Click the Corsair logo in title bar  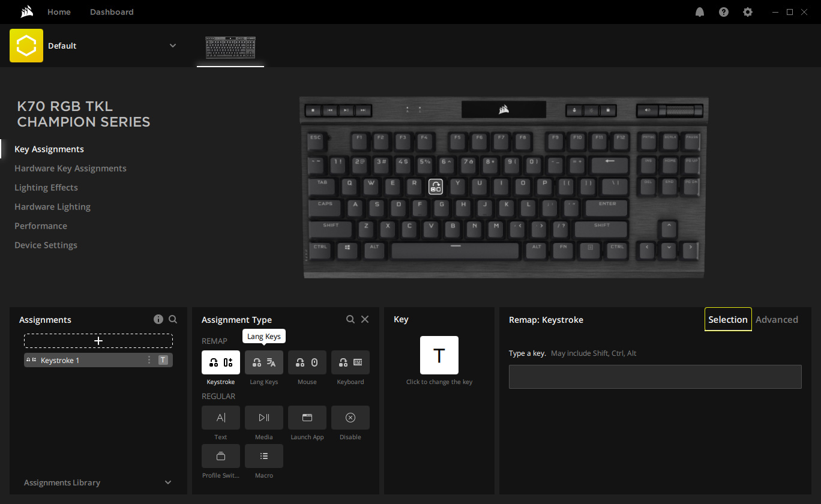pos(26,12)
